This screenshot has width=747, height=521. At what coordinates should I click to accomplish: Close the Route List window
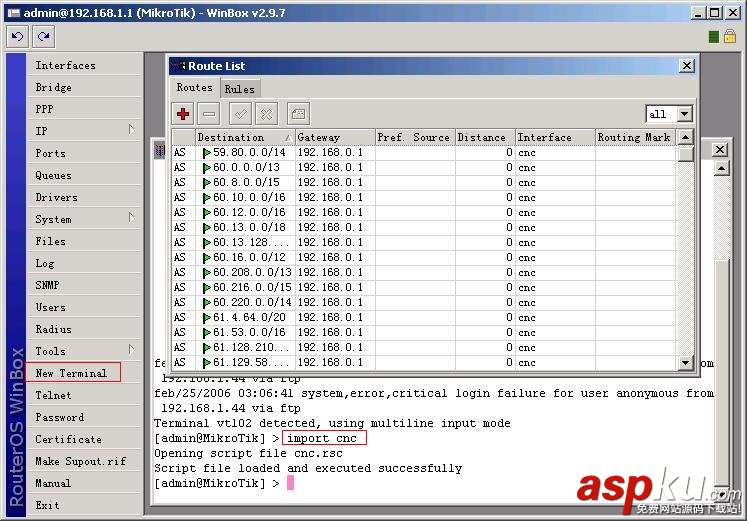686,66
